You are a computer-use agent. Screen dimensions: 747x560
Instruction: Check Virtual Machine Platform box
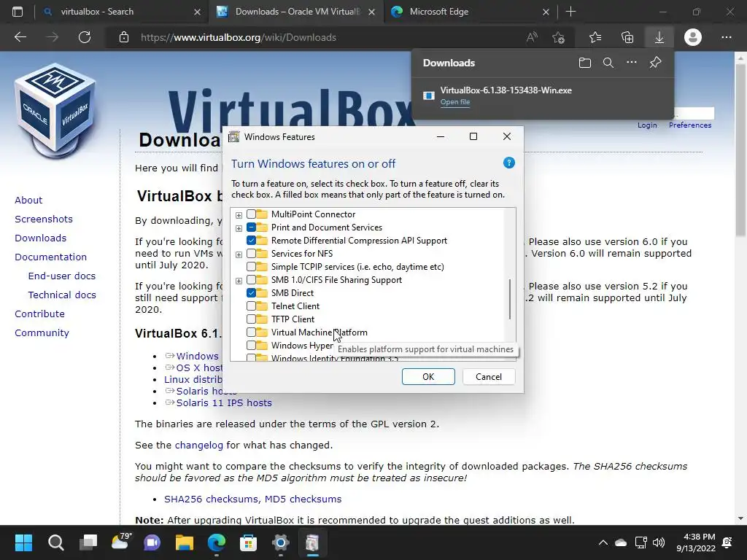251,332
